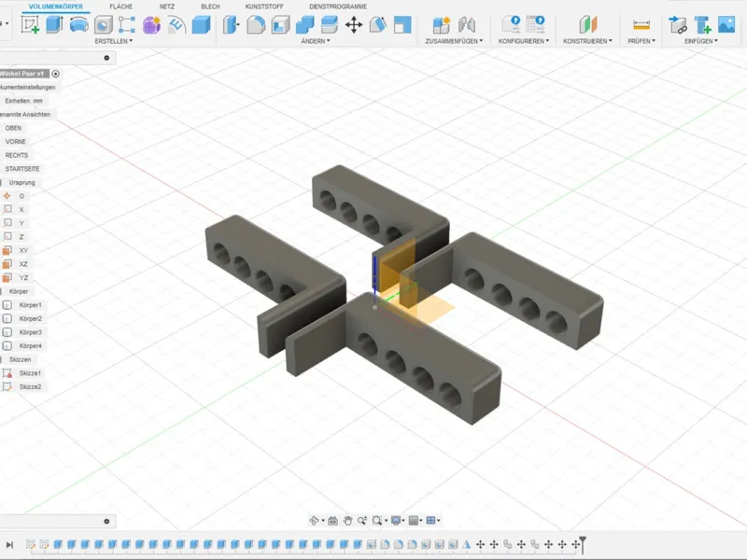
Task: Click the Insert Canvas image icon
Action: 726,25
